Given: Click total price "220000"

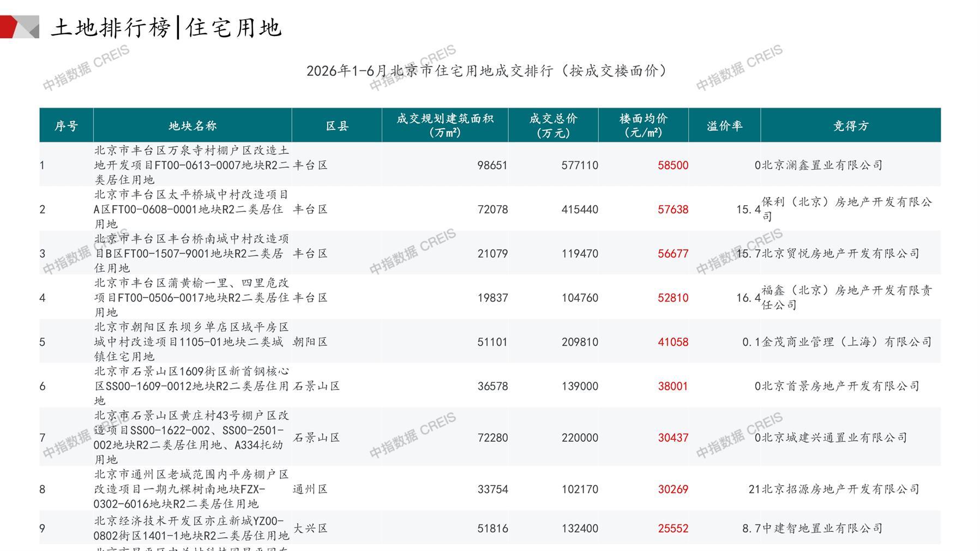Looking at the screenshot, I should click(580, 438).
